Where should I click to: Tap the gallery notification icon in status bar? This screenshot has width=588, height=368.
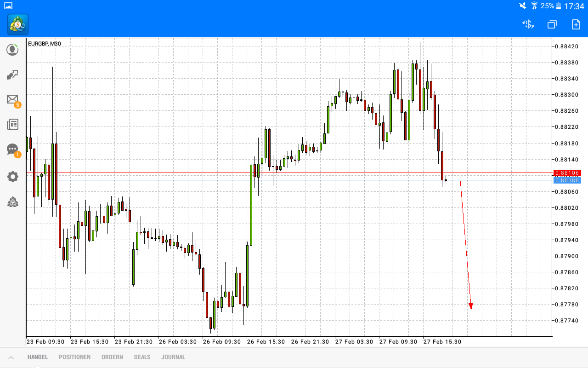click(8, 6)
